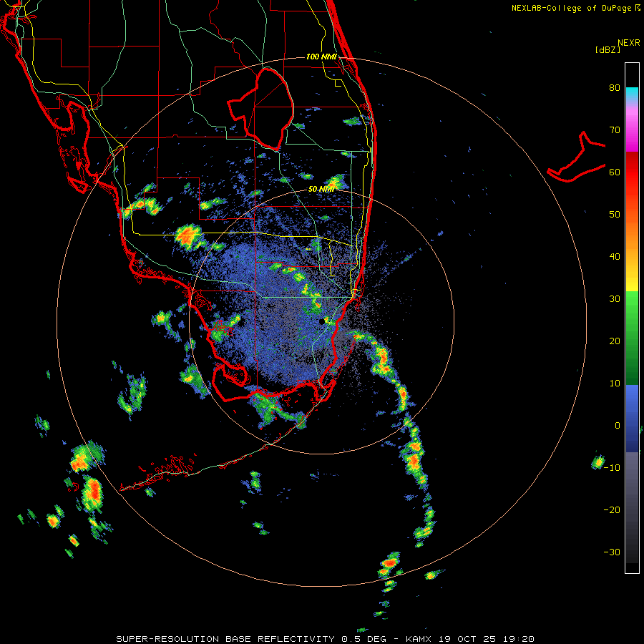The width and height of the screenshot is (644, 644).
Task: Click the 30 value on dBZ scale
Action: pos(615,299)
